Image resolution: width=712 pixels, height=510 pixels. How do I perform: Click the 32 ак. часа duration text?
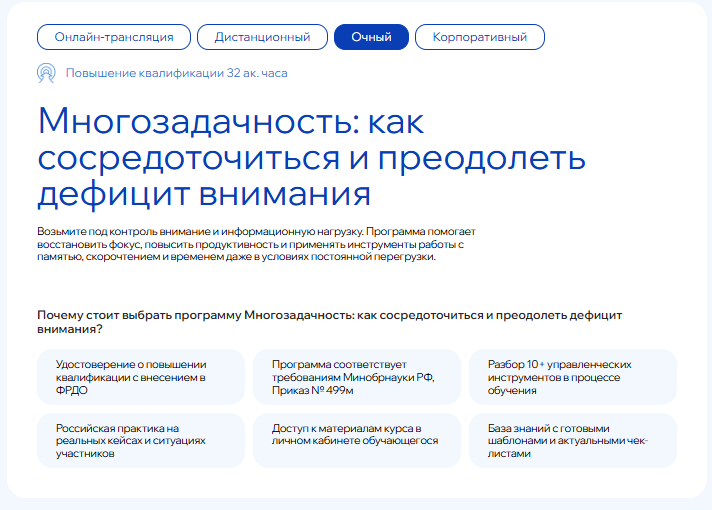click(x=257, y=73)
